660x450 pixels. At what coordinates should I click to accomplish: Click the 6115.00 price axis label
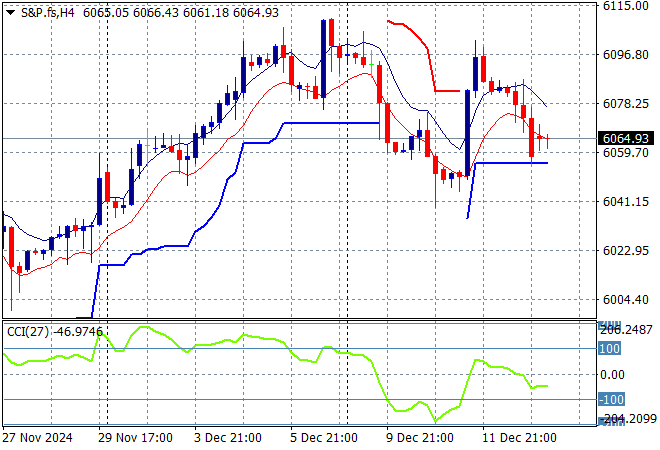625,6
